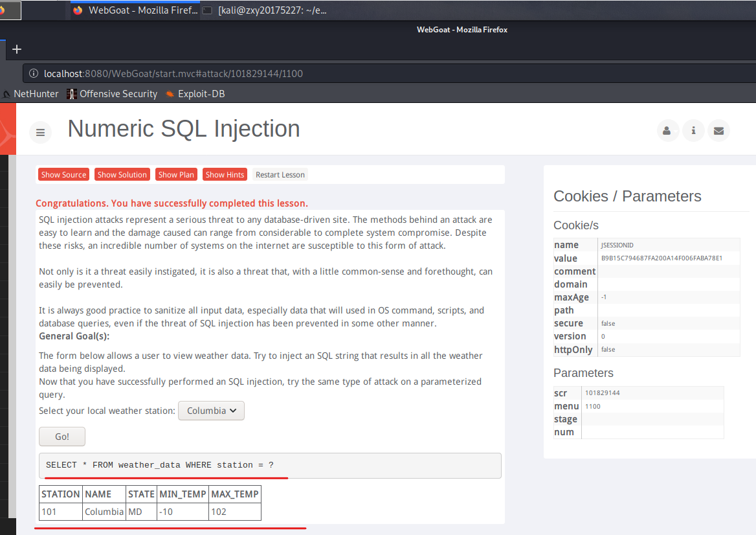Image resolution: width=756 pixels, height=535 pixels.
Task: Switch to the WebGoat Firefox taskbar item
Action: [135, 10]
